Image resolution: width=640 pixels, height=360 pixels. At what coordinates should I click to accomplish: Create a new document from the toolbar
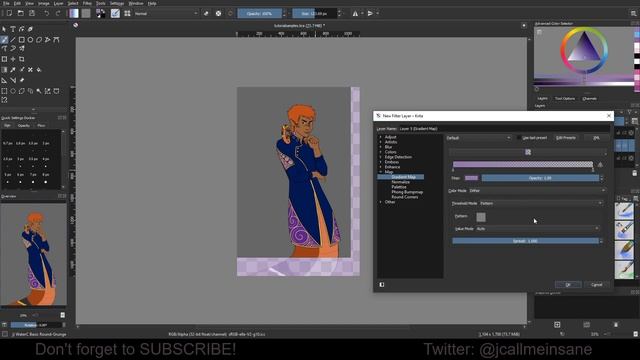coord(9,13)
